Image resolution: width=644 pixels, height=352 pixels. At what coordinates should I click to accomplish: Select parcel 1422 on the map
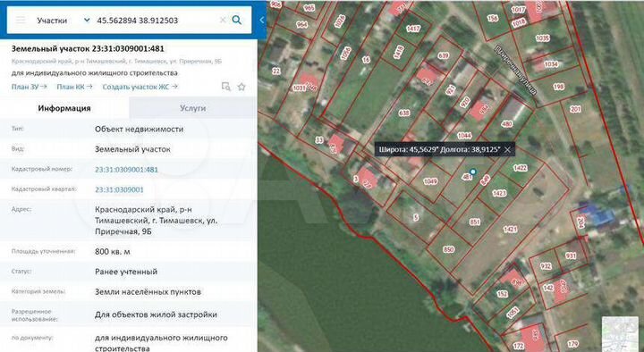pos(520,168)
